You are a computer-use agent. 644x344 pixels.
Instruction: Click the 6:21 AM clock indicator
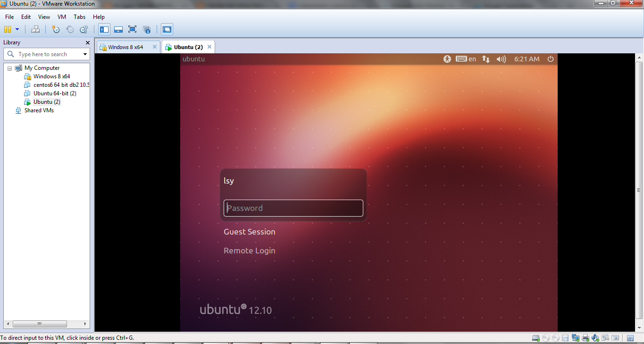(x=527, y=59)
